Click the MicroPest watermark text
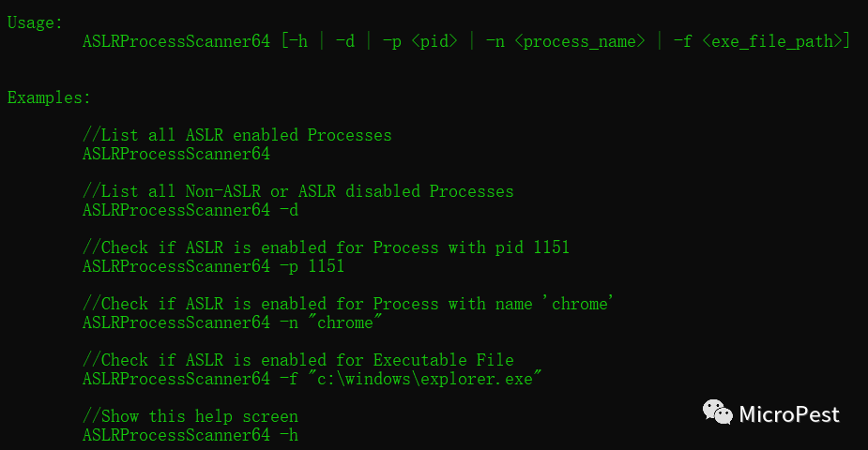 [x=789, y=414]
